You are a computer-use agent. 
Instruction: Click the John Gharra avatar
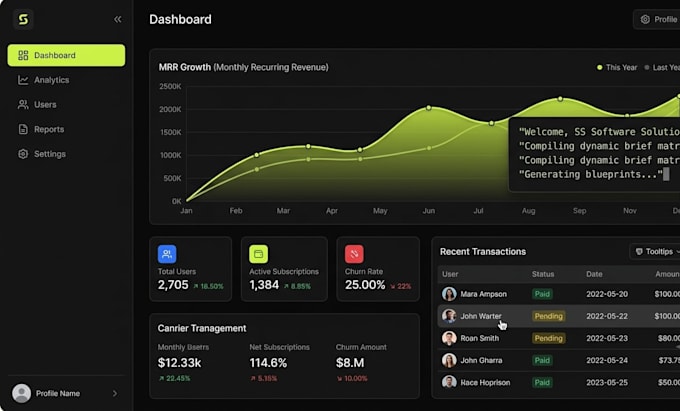(449, 360)
